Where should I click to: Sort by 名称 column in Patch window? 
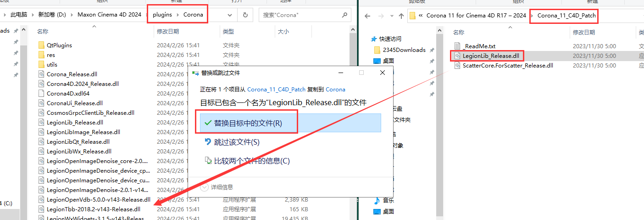[459, 33]
